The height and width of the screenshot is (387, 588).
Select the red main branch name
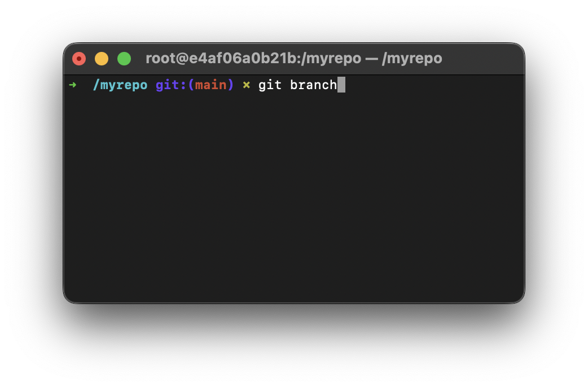[210, 85]
